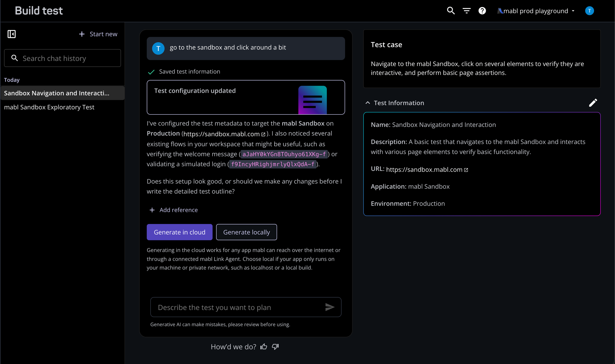
Task: Click the flow ID f9IncyHRighjmrlyQlxQdA-f
Action: click(x=273, y=164)
